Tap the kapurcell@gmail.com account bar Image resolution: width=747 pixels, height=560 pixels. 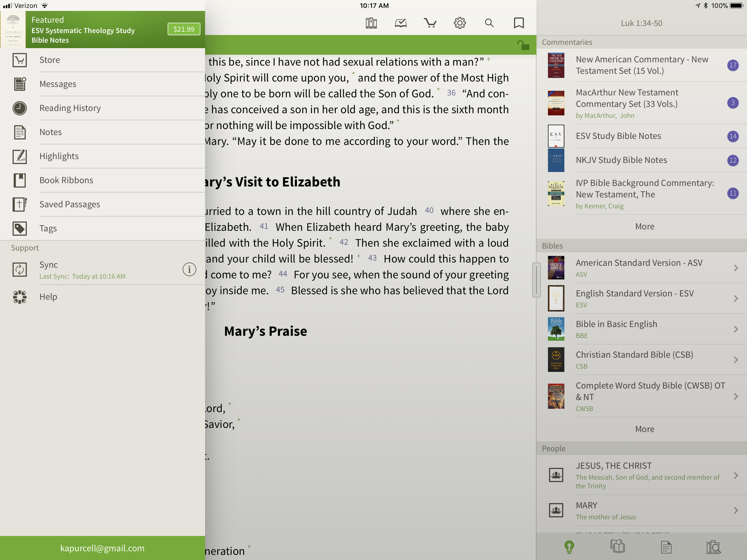click(102, 547)
